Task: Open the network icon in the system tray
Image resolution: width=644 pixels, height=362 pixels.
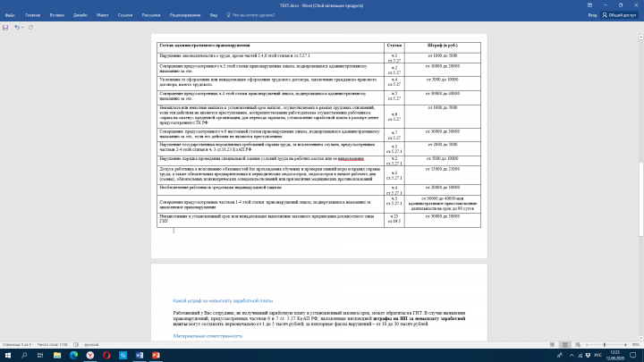Action: tap(580, 356)
